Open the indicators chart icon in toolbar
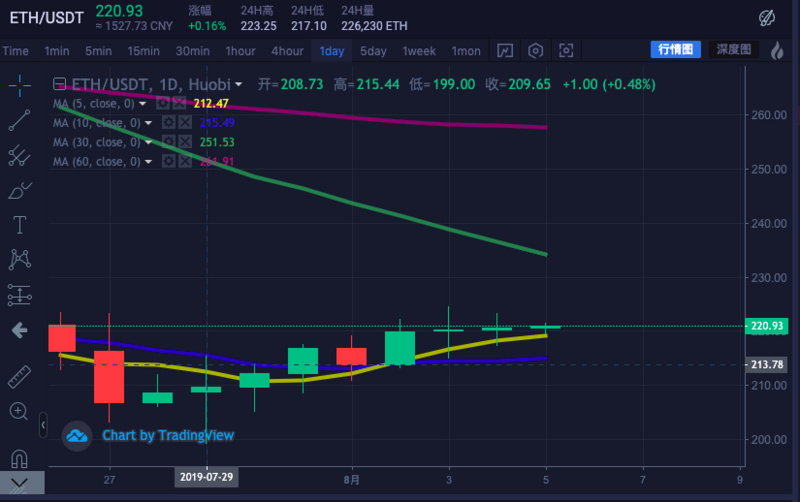This screenshot has height=502, width=800. point(505,51)
